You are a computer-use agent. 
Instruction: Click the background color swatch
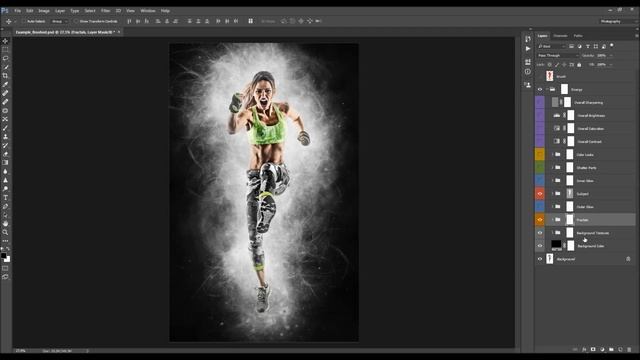pos(8,260)
